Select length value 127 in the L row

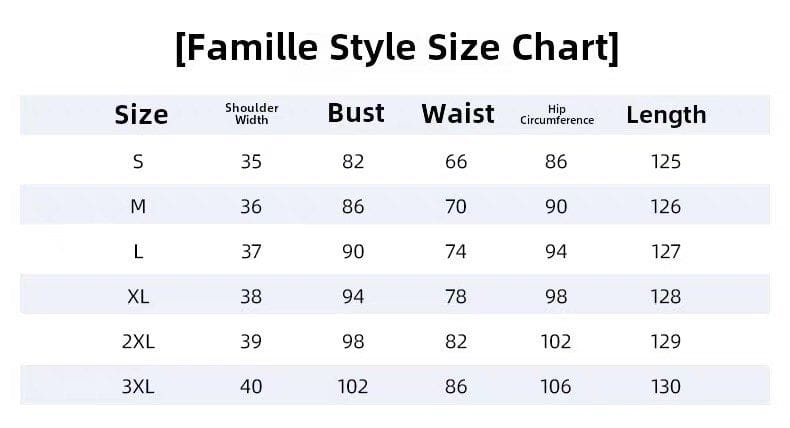pos(665,252)
